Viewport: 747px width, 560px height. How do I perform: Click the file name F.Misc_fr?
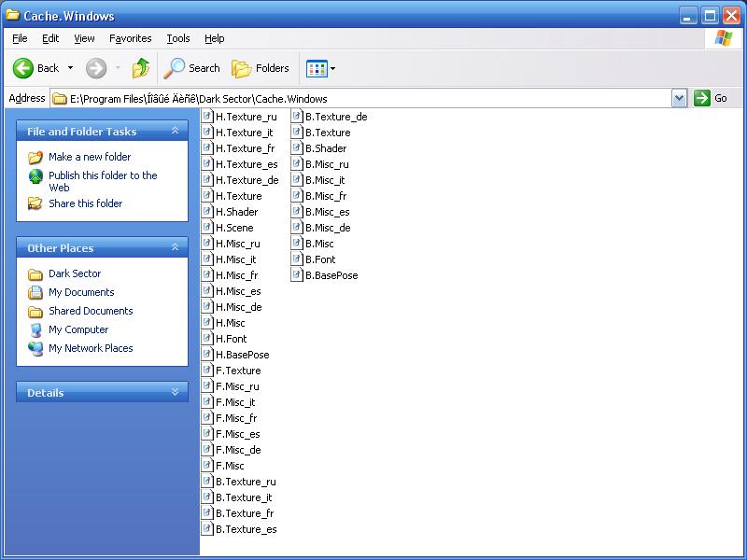[x=236, y=417]
